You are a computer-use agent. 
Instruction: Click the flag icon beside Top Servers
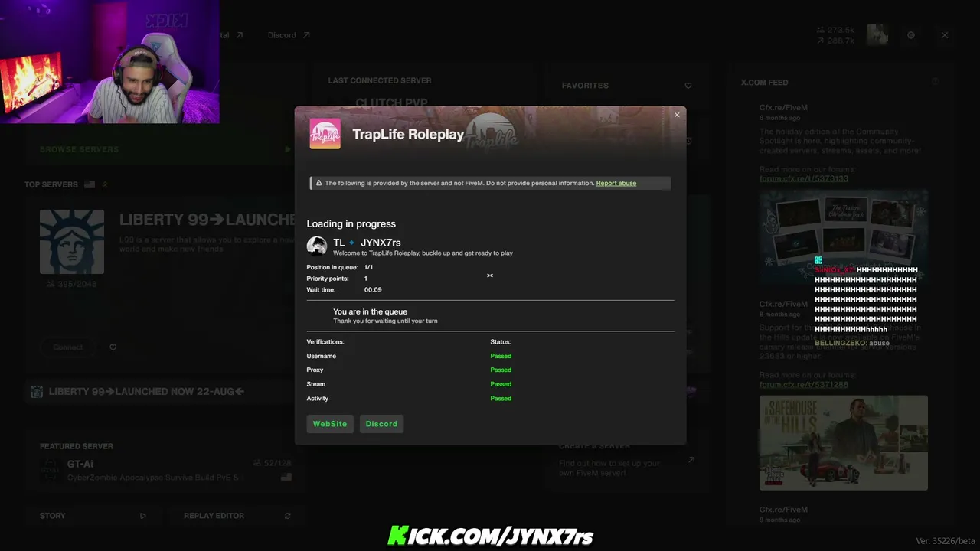(90, 184)
